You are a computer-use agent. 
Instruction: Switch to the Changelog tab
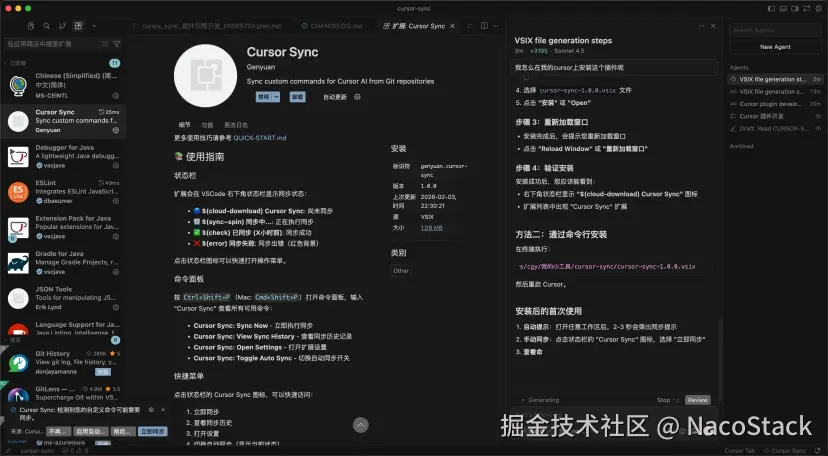(x=236, y=125)
